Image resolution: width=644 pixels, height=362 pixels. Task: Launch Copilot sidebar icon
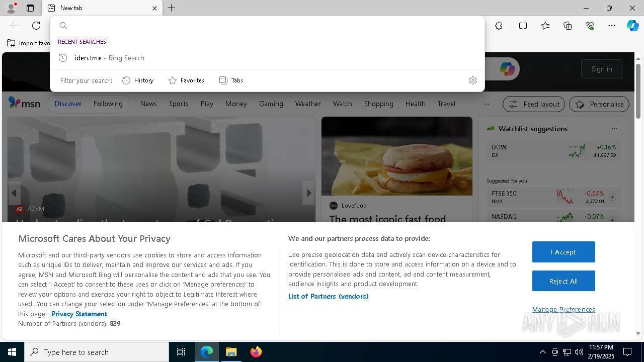(x=632, y=26)
